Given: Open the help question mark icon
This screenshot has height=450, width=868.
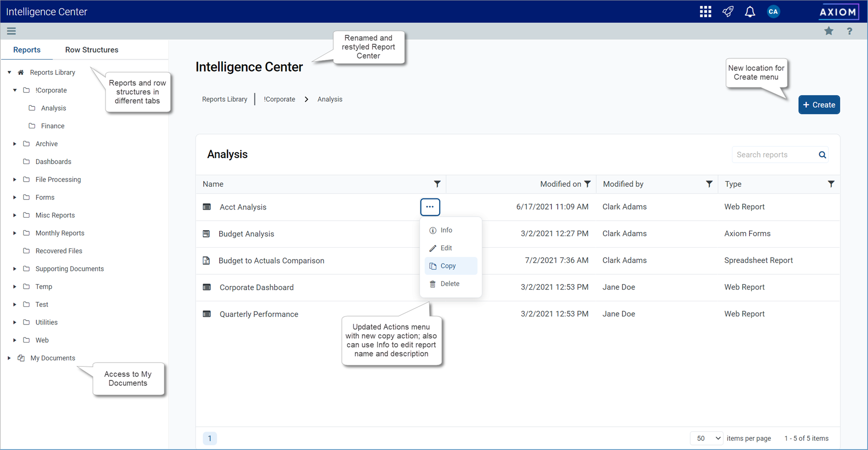Looking at the screenshot, I should (849, 31).
